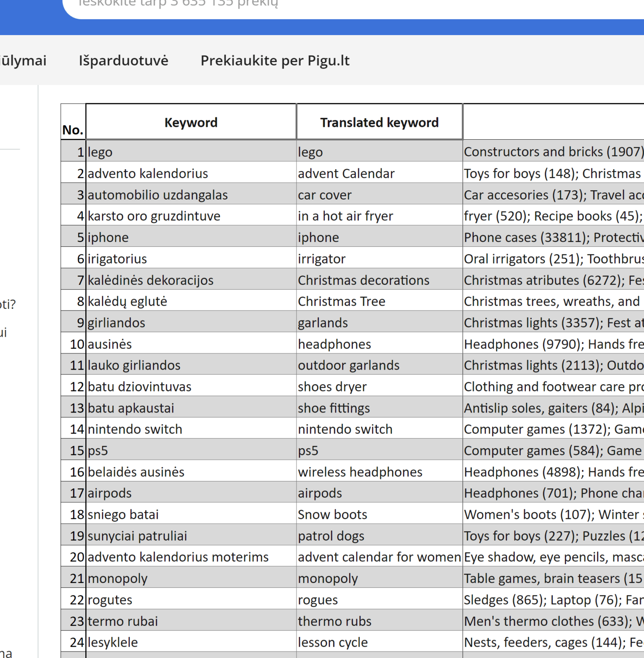Select the 'Phone cases (33811)' category cell
The width and height of the screenshot is (644, 658).
point(554,236)
